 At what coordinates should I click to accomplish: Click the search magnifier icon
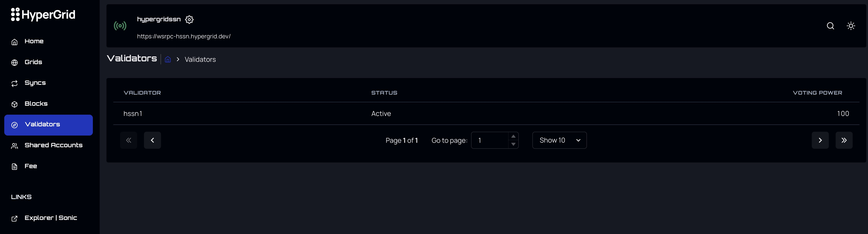click(x=830, y=26)
